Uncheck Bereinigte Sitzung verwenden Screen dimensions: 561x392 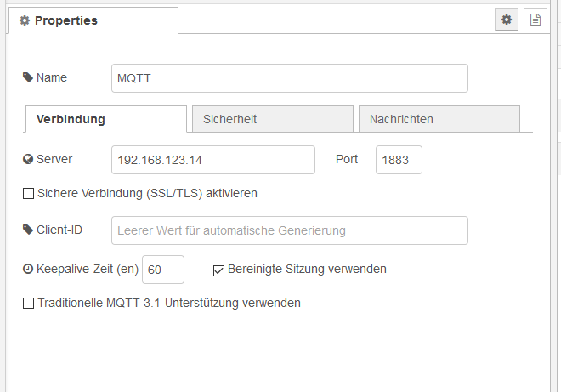(218, 270)
